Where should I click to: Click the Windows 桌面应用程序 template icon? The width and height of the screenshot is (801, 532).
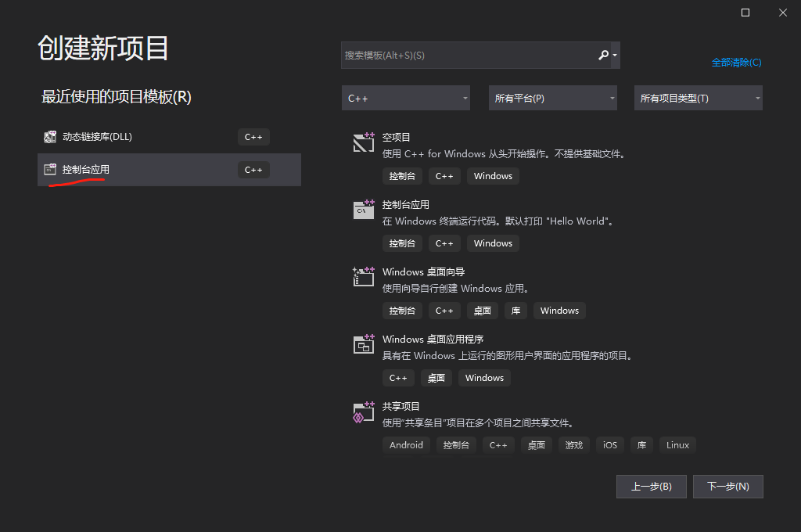point(363,344)
